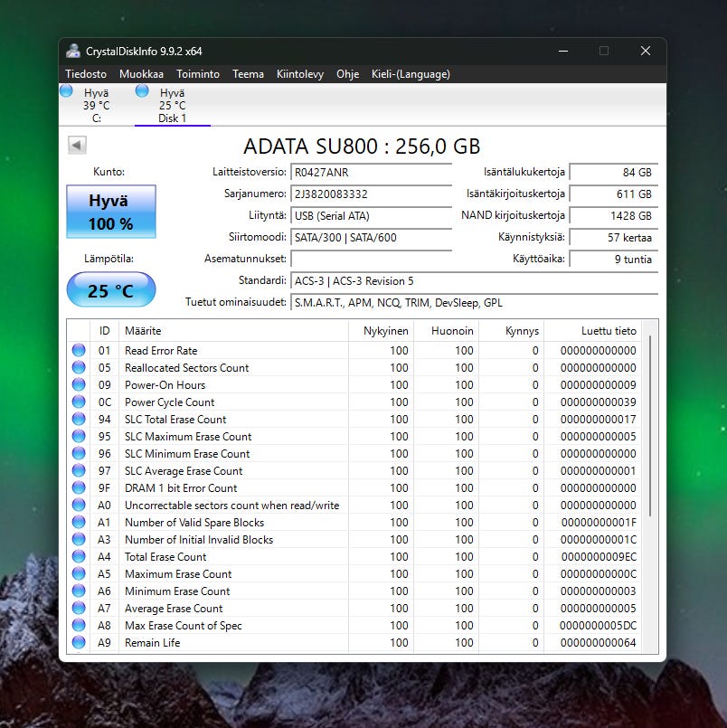Click raw value 00000000001F
The width and height of the screenshot is (727, 728).
tap(599, 523)
